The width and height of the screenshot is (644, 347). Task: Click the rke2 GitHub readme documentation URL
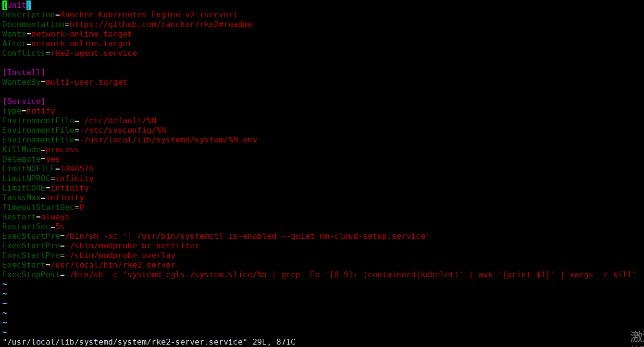(x=161, y=25)
